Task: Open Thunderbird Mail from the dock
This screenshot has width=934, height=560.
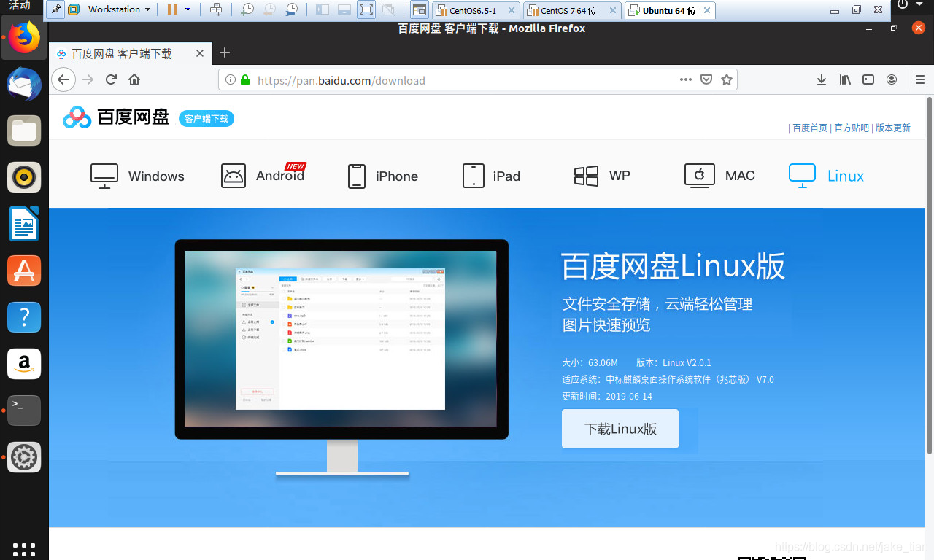Action: coord(24,84)
